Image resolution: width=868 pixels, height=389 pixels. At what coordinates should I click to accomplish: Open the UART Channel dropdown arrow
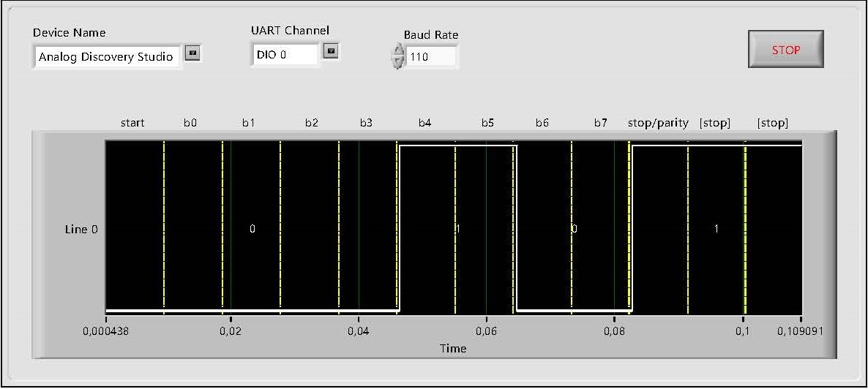pos(331,51)
